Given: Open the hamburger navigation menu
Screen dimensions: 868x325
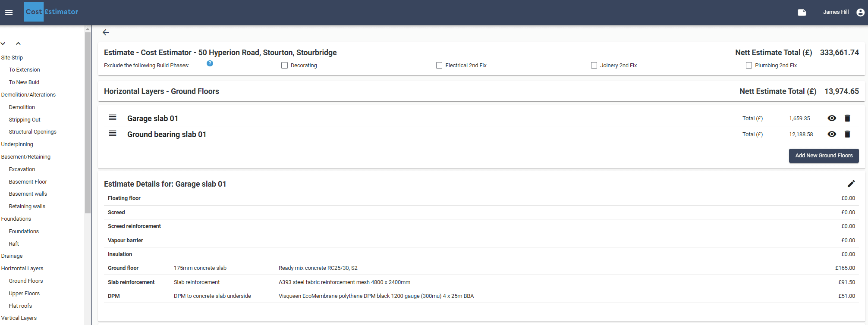Looking at the screenshot, I should 9,12.
